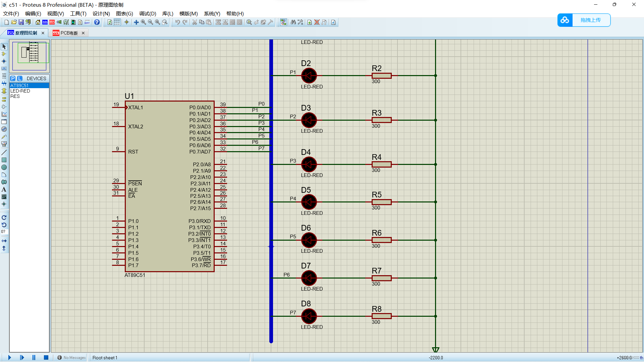Screen dimensions: 644x362
Task: Click the rotate clockwise icon
Action: pyautogui.click(x=4, y=218)
